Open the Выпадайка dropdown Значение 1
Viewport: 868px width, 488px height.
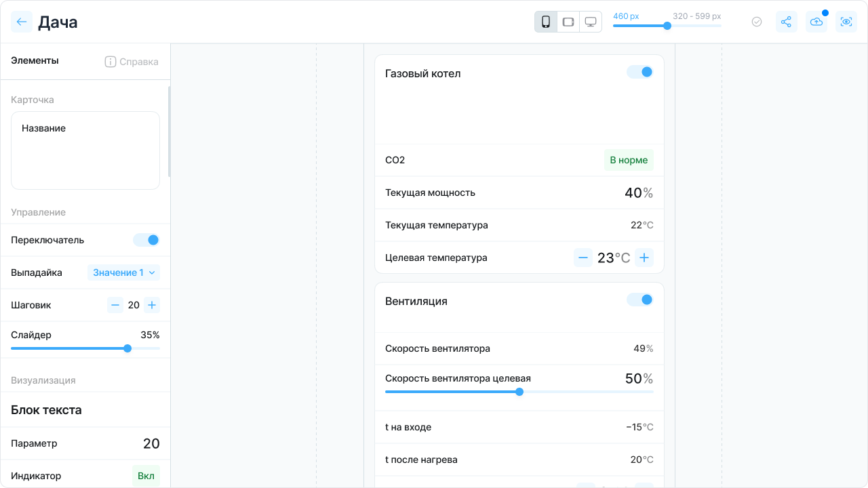[123, 272]
